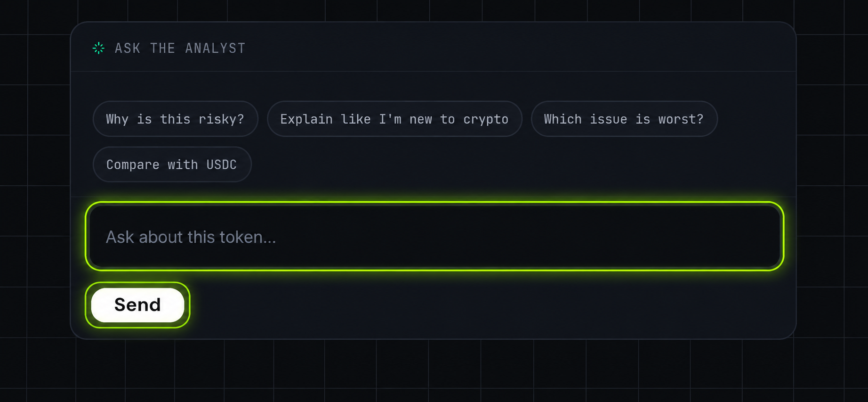Image resolution: width=868 pixels, height=402 pixels.
Task: Submit the question with Send
Action: (x=137, y=305)
